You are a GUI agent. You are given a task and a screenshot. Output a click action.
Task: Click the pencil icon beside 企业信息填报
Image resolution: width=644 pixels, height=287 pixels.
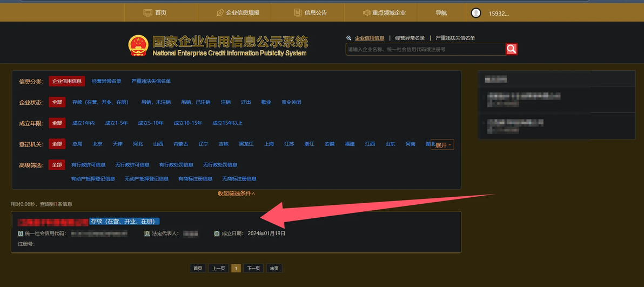[x=220, y=13]
